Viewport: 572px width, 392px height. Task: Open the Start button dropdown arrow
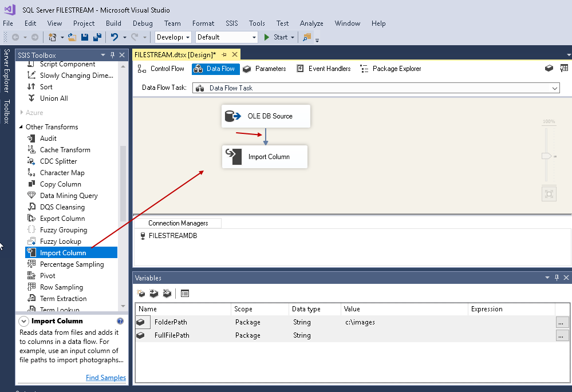[293, 37]
